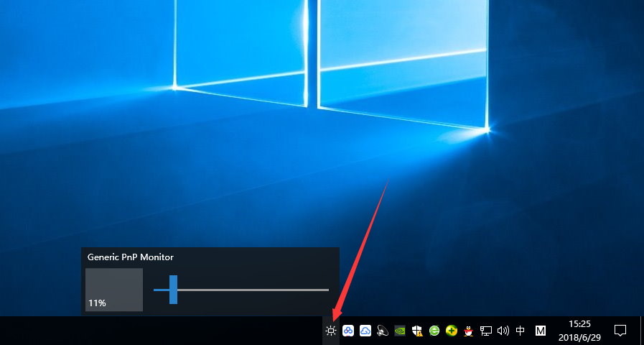Open the audio speaker manager tray icon

click(383, 330)
